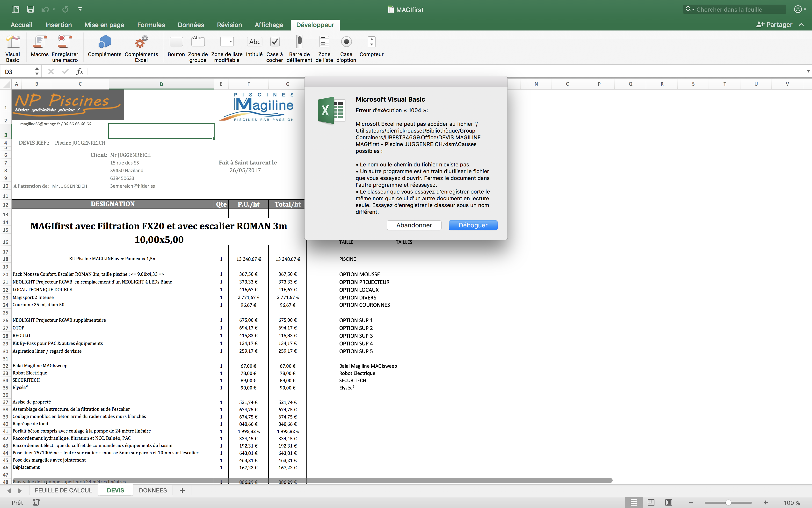
Task: Click the Partager button
Action: (774, 24)
